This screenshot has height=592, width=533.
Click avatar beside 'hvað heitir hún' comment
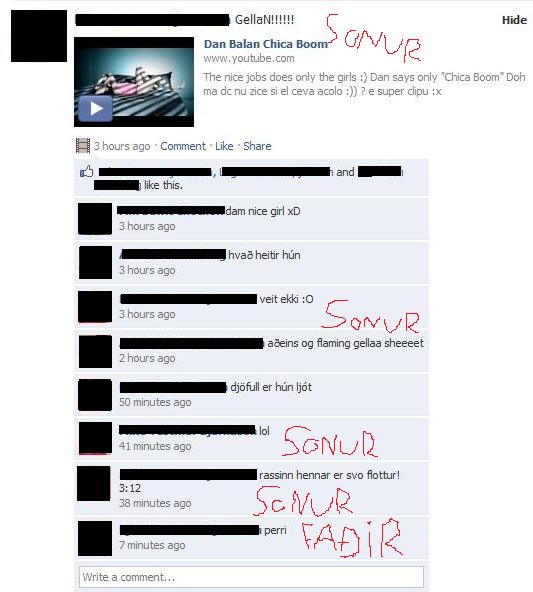96,262
